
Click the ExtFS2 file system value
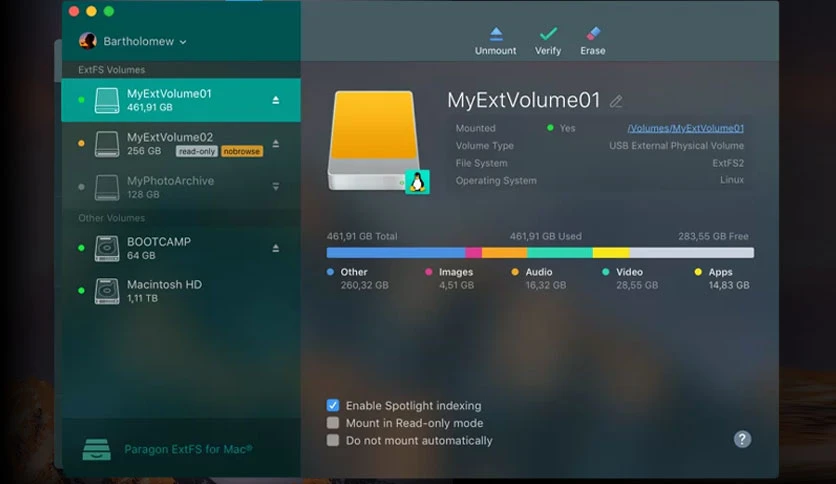728,163
